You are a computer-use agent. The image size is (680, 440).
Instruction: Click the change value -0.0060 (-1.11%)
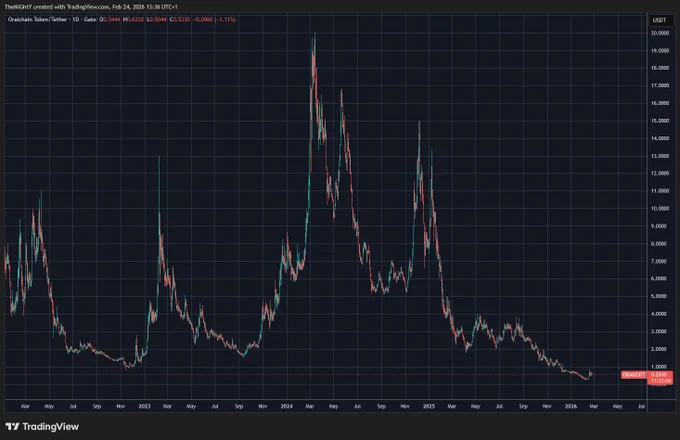click(x=215, y=20)
